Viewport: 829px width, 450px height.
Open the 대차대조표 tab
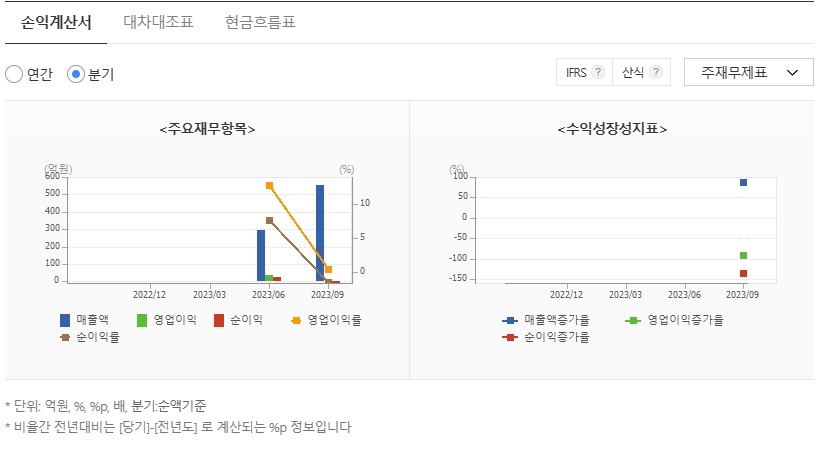158,22
